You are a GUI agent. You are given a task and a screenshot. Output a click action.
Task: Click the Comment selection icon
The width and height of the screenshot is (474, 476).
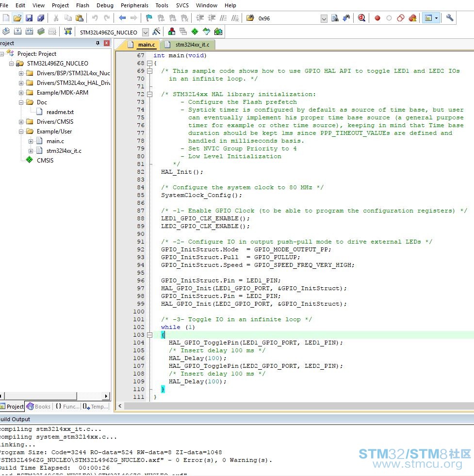pyautogui.click(x=223, y=18)
